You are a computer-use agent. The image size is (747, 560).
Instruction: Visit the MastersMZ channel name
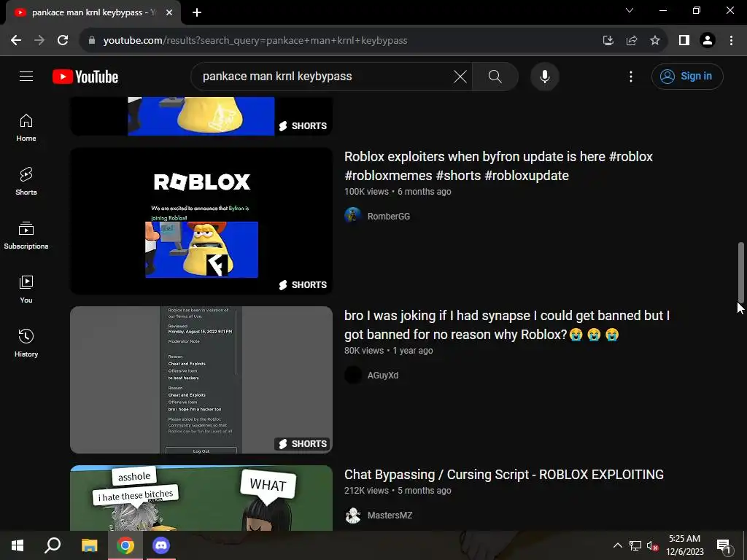pos(390,516)
